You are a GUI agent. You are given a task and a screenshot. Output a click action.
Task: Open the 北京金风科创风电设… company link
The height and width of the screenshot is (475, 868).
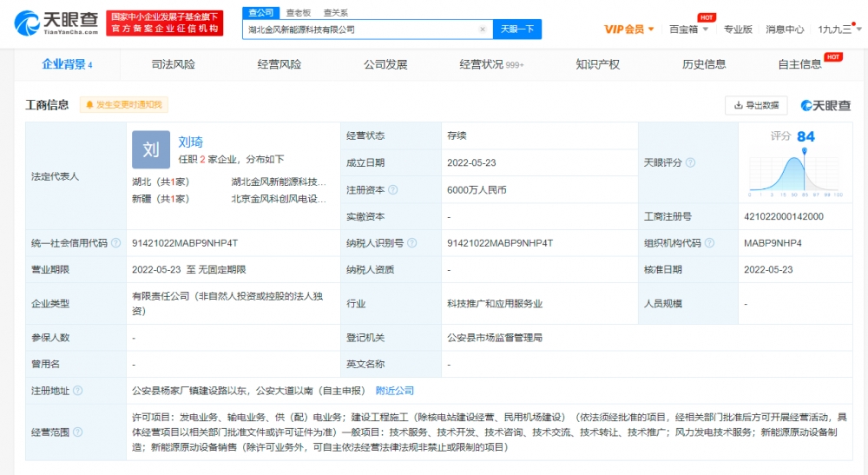click(x=279, y=199)
